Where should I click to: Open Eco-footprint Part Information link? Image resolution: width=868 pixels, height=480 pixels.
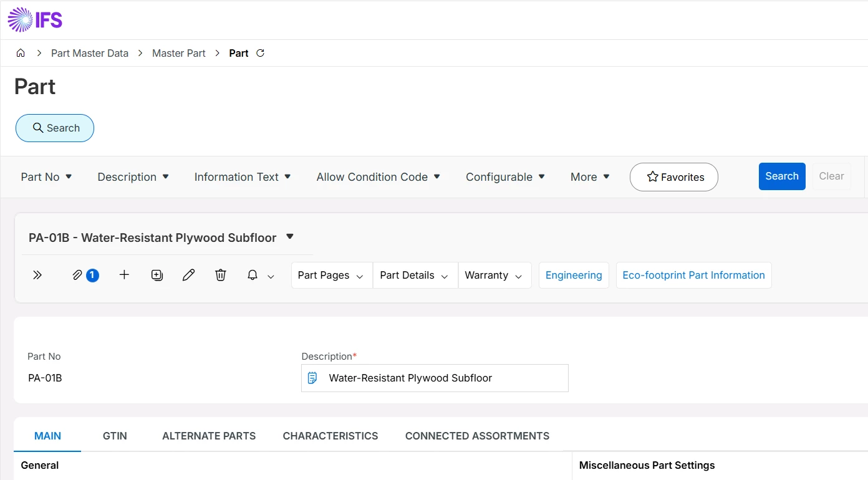pyautogui.click(x=693, y=275)
